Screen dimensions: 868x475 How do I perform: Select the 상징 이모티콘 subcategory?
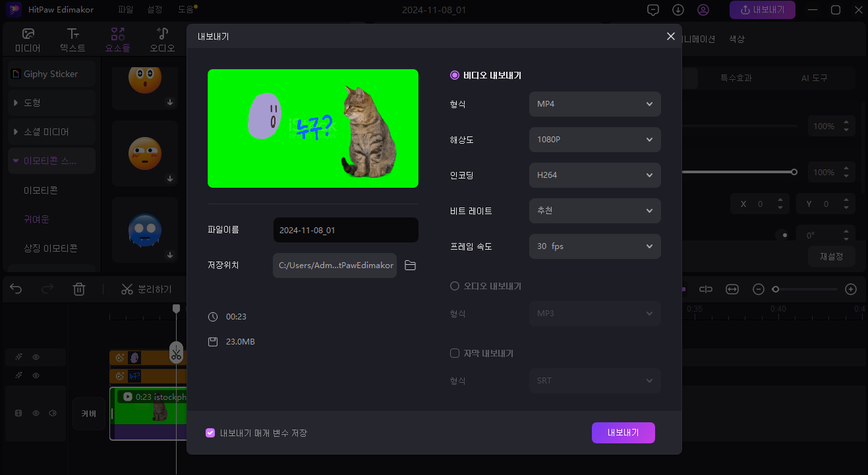pyautogui.click(x=51, y=248)
